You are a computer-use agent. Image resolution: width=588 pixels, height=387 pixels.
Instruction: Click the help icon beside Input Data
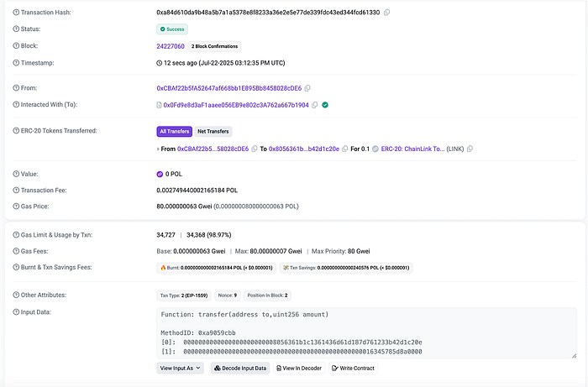tap(14, 312)
